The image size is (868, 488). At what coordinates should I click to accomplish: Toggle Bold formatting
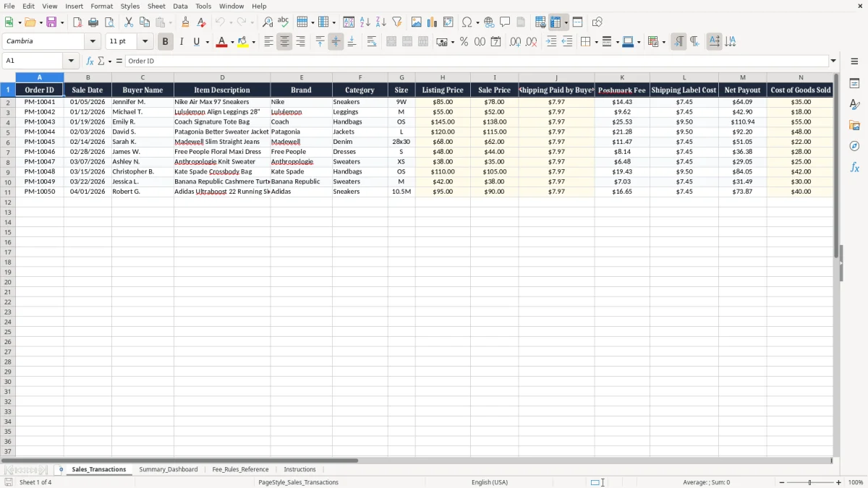165,42
